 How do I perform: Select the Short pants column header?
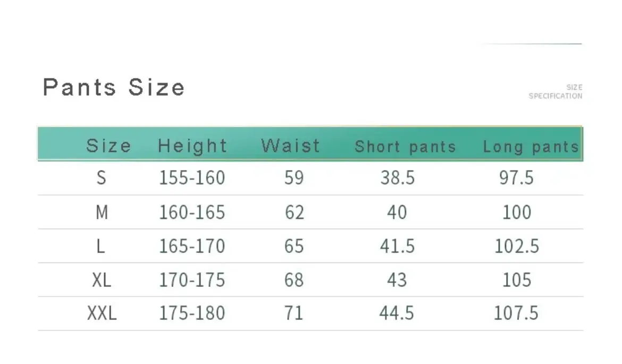pyautogui.click(x=405, y=147)
